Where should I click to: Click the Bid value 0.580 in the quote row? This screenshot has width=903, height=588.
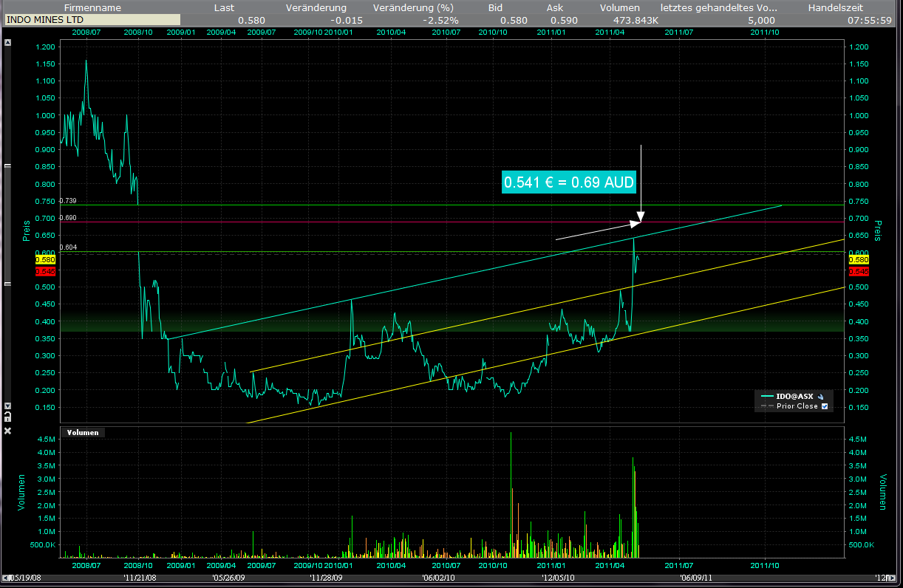pos(513,20)
